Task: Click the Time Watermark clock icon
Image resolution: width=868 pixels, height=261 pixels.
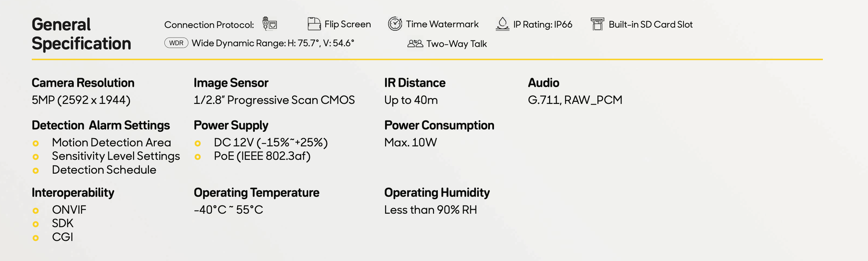Action: pos(395,24)
